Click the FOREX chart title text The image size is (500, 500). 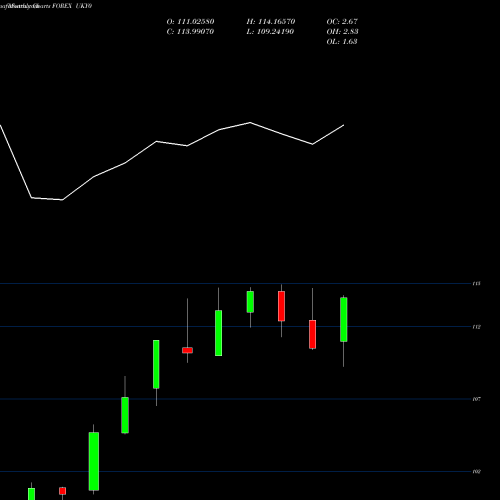point(62,6)
